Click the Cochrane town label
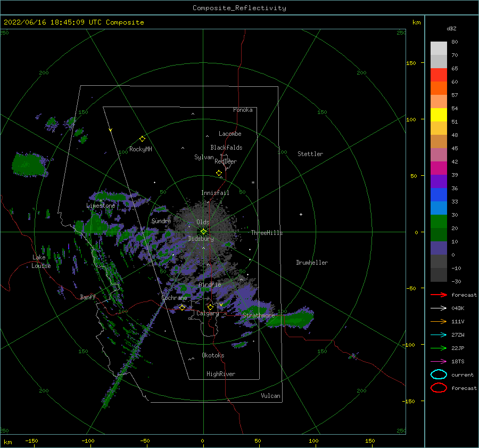This screenshot has width=479, height=448. [174, 298]
